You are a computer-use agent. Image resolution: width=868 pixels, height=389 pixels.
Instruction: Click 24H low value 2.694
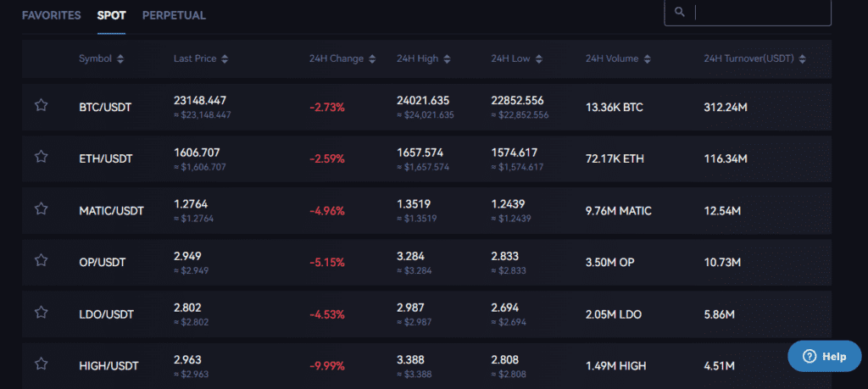[x=505, y=308]
